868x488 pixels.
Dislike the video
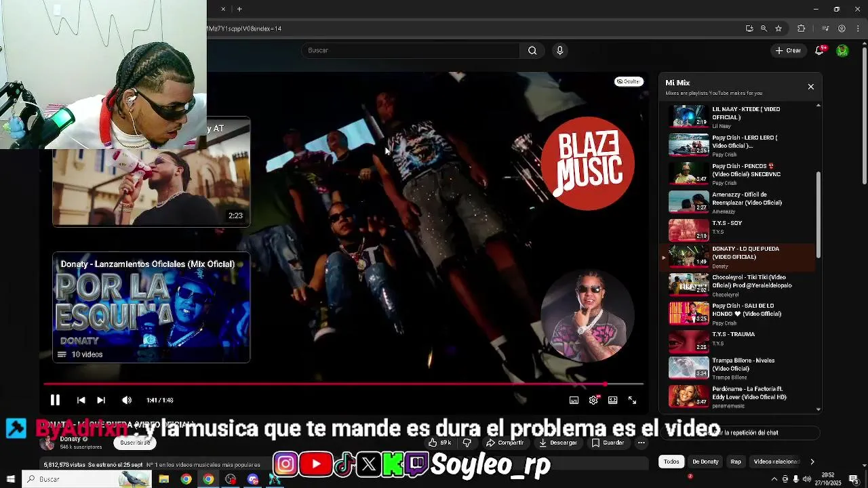(467, 443)
